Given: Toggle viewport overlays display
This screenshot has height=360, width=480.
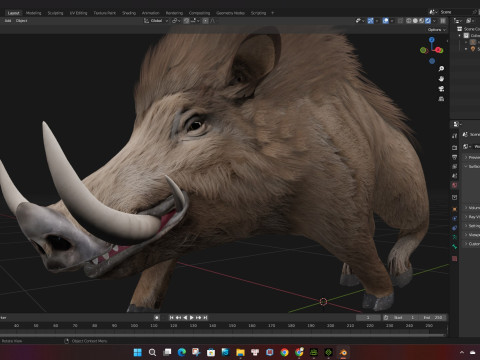Looking at the screenshot, I should 386,21.
